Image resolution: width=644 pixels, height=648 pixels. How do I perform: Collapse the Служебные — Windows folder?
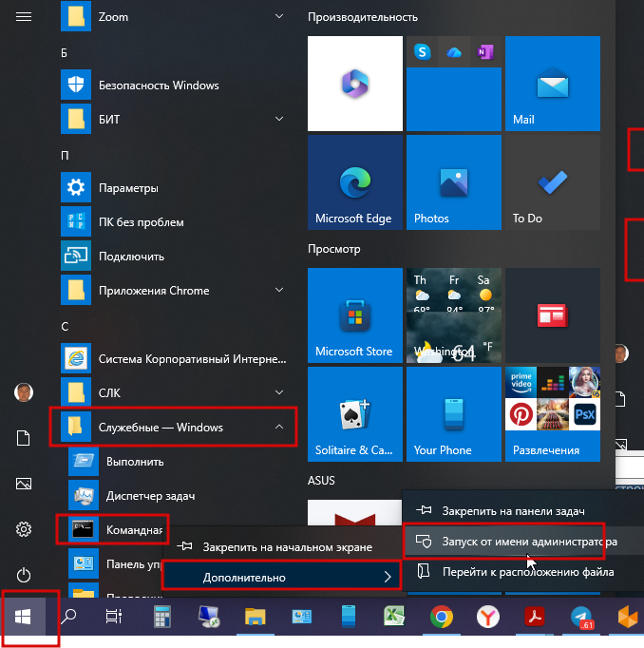174,427
